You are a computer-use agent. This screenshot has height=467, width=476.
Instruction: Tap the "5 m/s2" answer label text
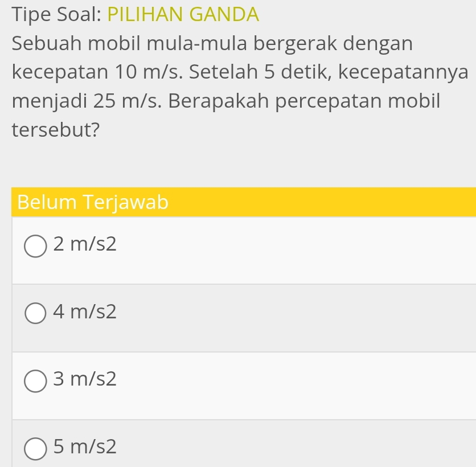pyautogui.click(x=84, y=447)
